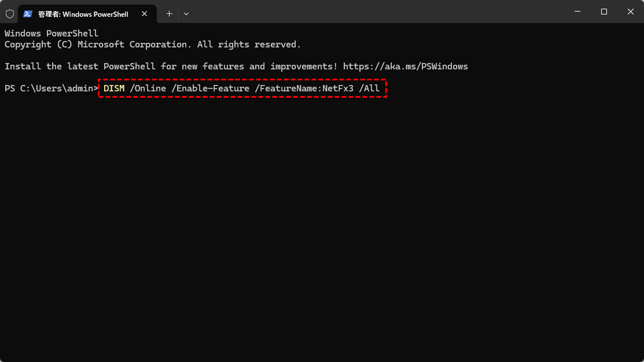644x362 pixels.
Task: Place the cursor after the /All parameter
Action: coord(381,88)
